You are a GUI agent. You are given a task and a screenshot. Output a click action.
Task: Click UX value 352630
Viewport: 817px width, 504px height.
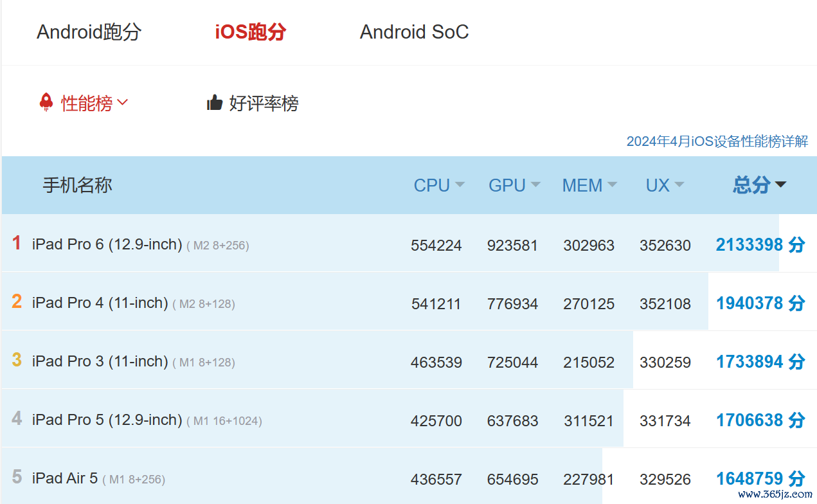tap(665, 246)
